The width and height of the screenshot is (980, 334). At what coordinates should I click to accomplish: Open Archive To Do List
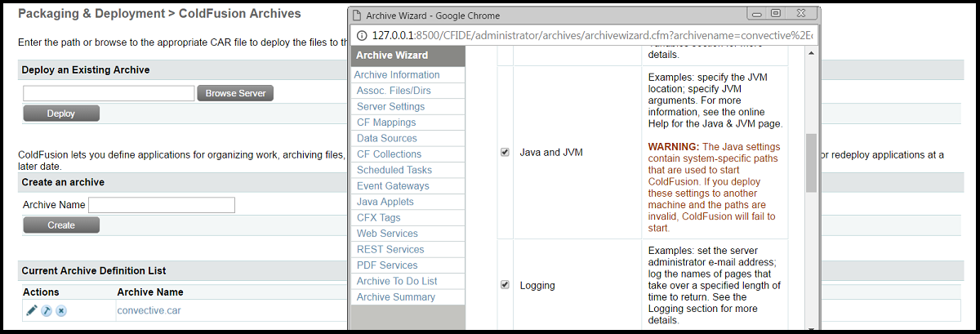click(x=397, y=281)
